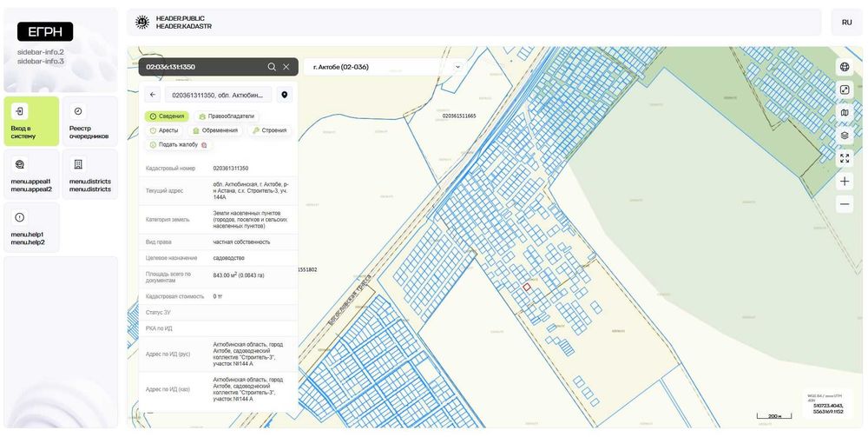Select the Сведения tab
Viewport: 868px width, 437px height.
pyautogui.click(x=167, y=116)
